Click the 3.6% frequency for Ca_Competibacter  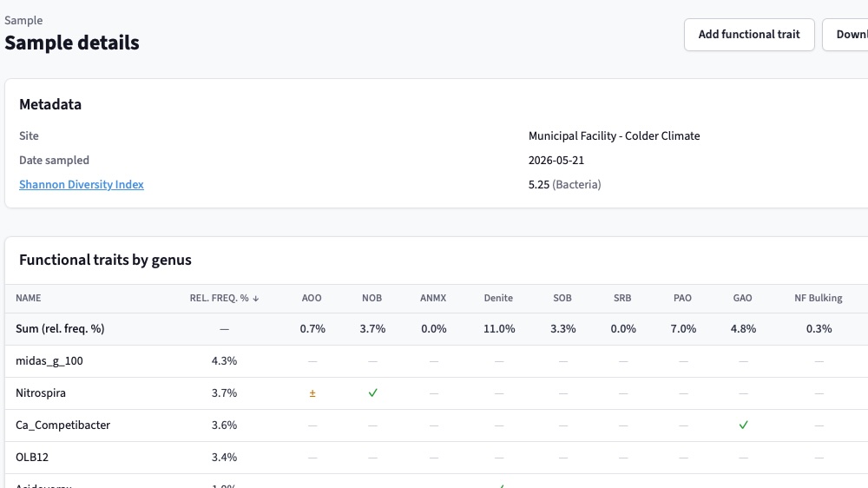point(224,425)
